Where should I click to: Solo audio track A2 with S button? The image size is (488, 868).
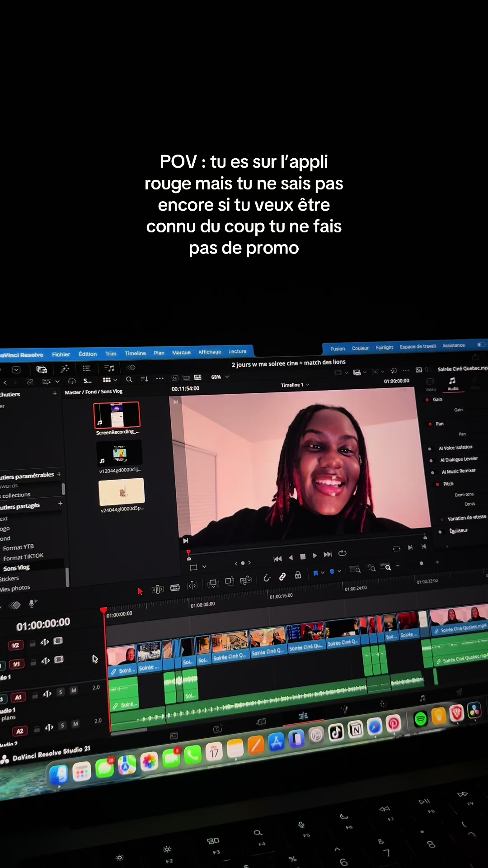[x=62, y=726]
